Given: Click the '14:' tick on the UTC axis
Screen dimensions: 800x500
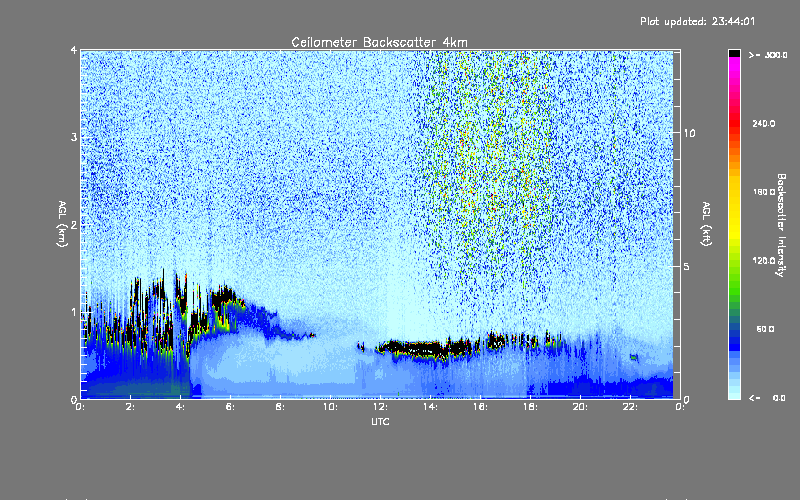Looking at the screenshot, I should pyautogui.click(x=430, y=407).
